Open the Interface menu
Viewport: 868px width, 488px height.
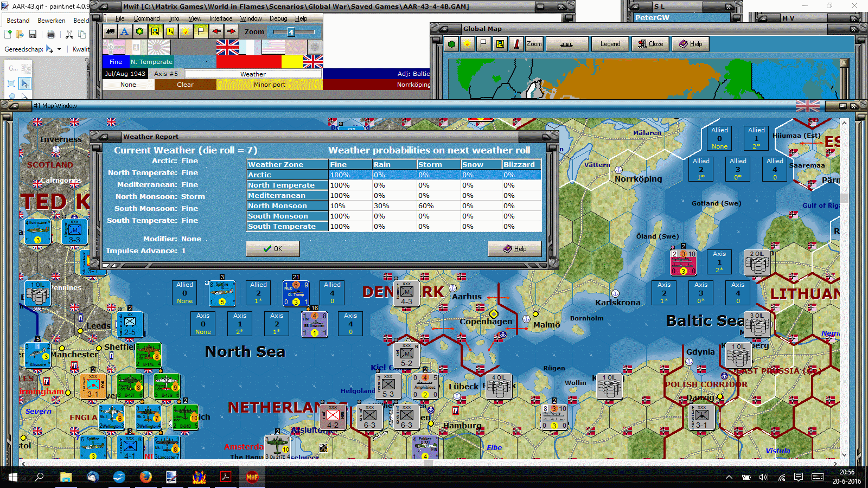tap(221, 18)
